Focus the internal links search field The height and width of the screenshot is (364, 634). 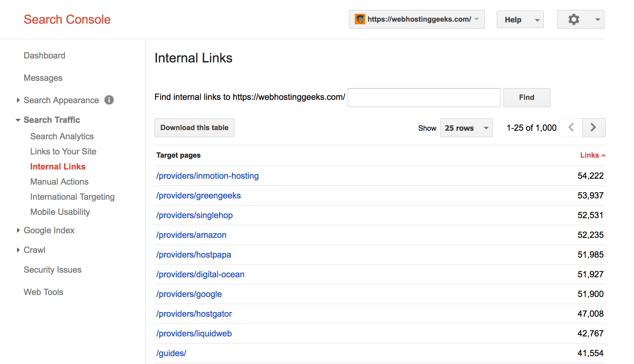click(424, 98)
